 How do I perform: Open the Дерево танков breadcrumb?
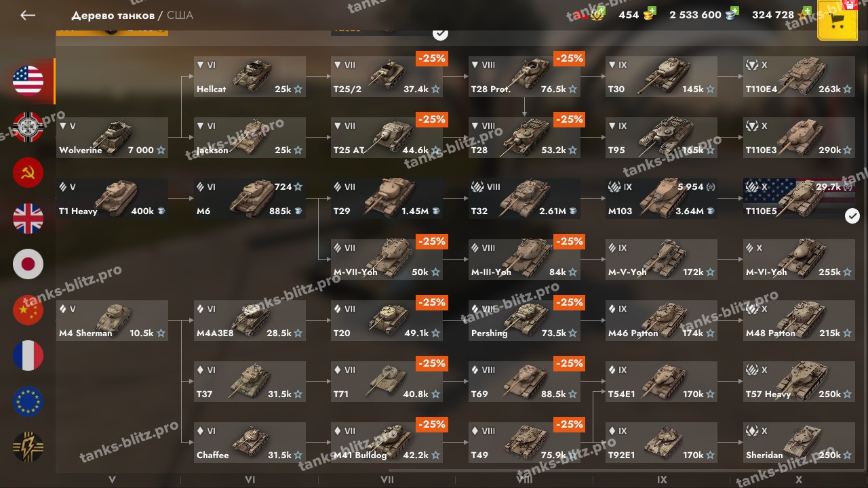click(113, 15)
